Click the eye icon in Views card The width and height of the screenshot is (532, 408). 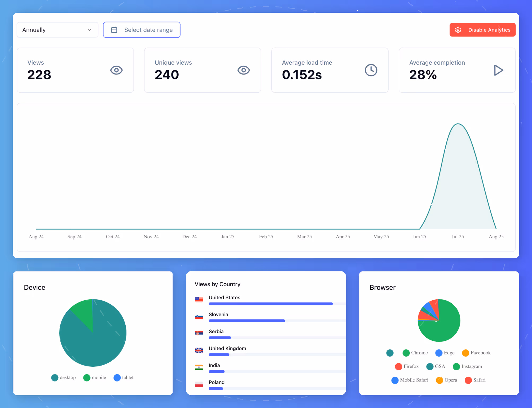point(116,70)
